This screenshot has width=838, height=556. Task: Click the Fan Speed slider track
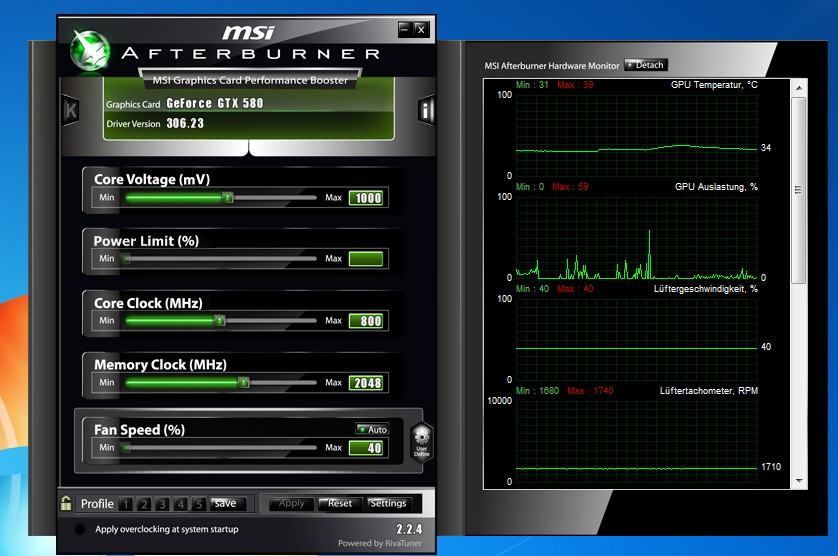click(x=220, y=448)
